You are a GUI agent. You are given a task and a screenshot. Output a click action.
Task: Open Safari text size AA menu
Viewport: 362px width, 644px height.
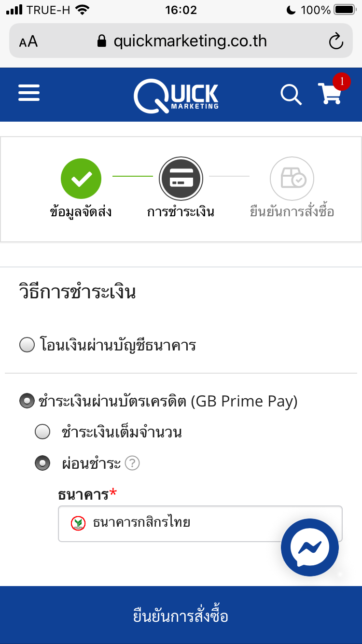[28, 42]
